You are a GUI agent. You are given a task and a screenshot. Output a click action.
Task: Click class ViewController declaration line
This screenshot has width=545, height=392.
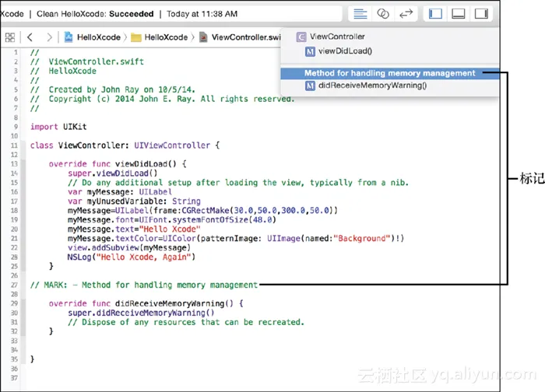125,145
